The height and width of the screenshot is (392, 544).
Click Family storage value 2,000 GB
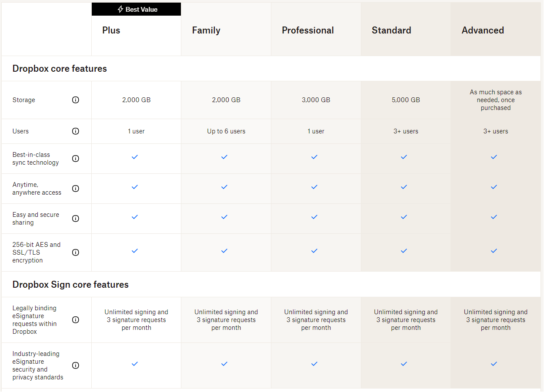[226, 100]
